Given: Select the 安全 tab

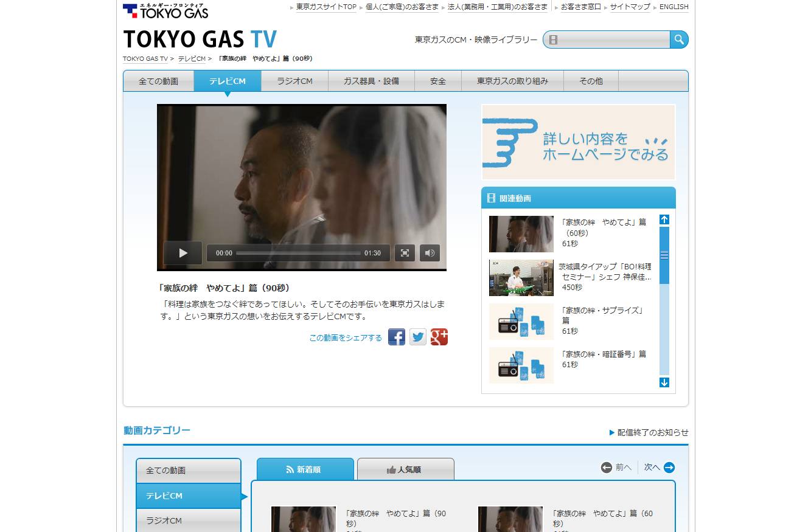Looking at the screenshot, I should pos(438,81).
